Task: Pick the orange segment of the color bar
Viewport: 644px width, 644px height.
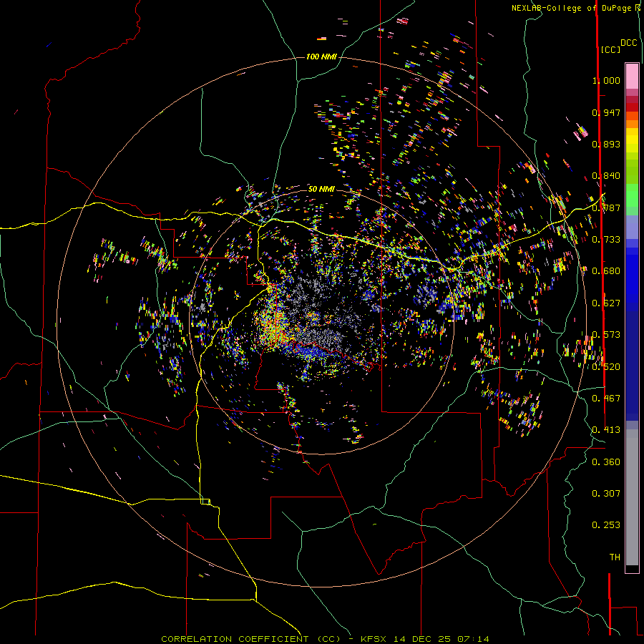Action: point(632,124)
